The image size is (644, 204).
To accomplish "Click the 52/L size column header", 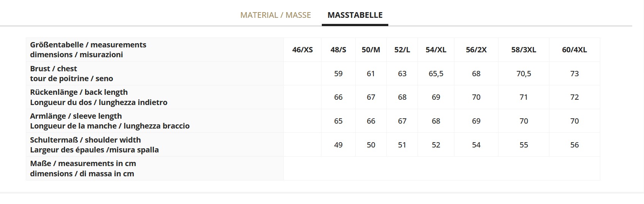I will point(402,50).
